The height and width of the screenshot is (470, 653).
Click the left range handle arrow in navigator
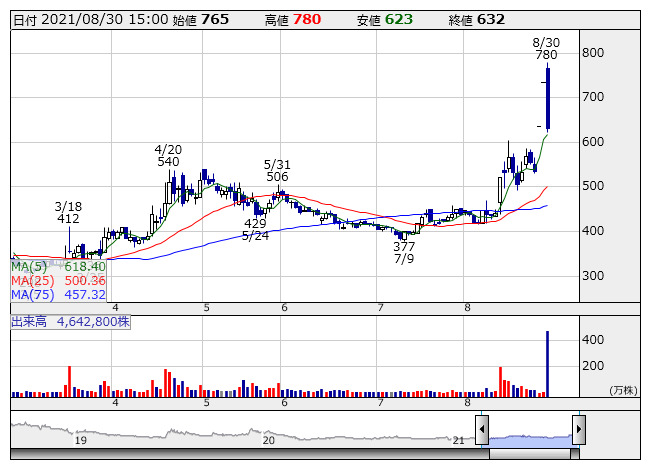pyautogui.click(x=482, y=429)
